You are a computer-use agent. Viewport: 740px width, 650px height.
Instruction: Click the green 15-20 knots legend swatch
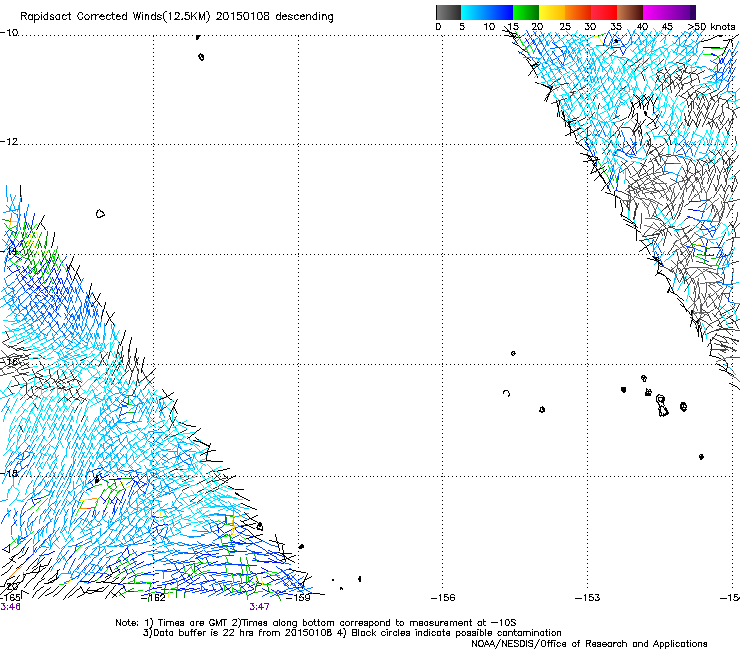pyautogui.click(x=526, y=12)
